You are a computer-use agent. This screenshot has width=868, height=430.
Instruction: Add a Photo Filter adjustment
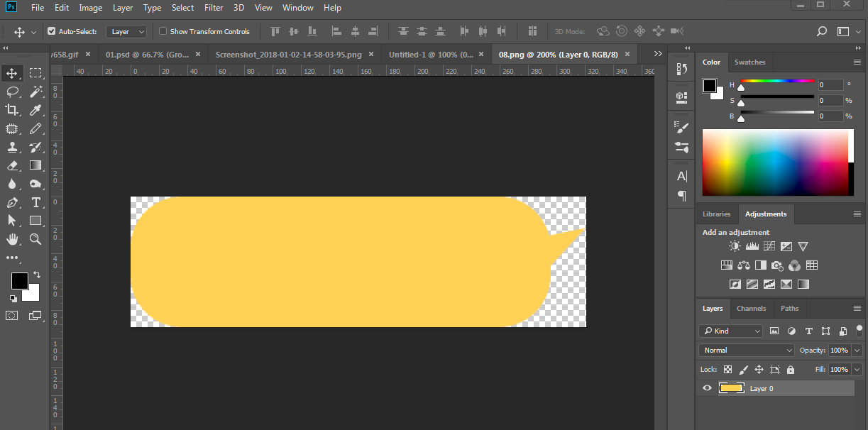[777, 265]
